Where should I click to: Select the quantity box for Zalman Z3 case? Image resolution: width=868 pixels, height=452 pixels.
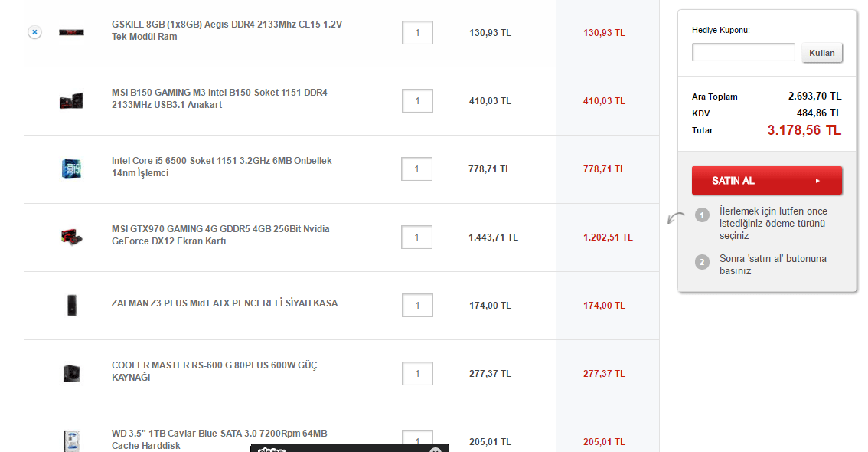[x=417, y=306]
